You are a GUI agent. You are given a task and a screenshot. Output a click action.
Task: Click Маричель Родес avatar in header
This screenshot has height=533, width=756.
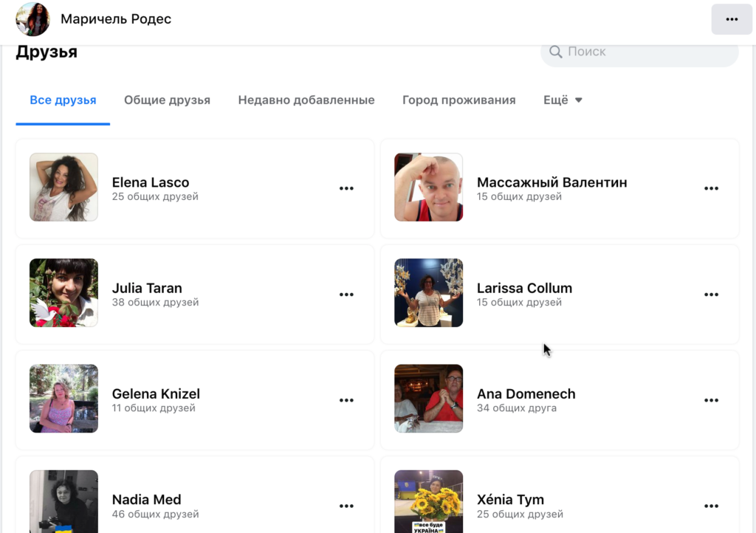(x=32, y=19)
